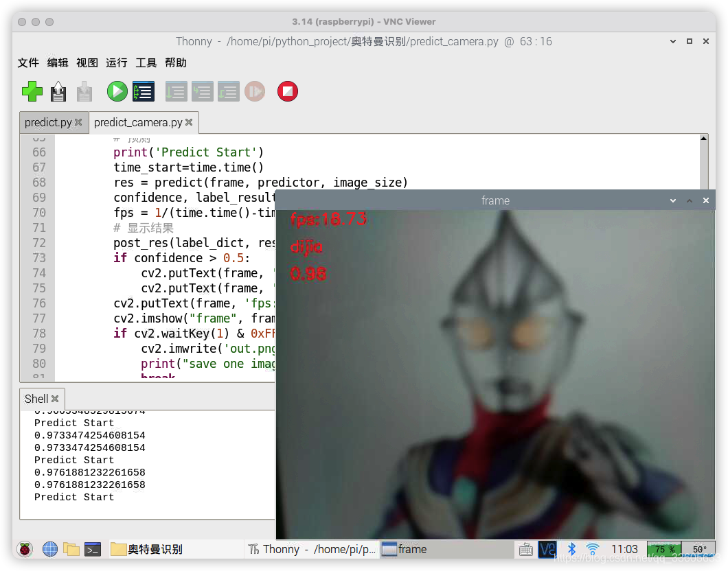Select the Shell tab
The height and width of the screenshot is (571, 728).
coord(36,399)
